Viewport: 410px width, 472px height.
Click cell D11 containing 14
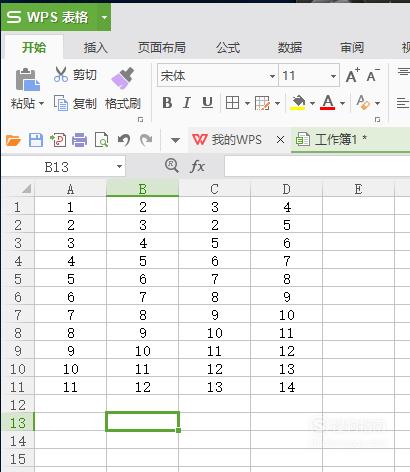coord(287,387)
